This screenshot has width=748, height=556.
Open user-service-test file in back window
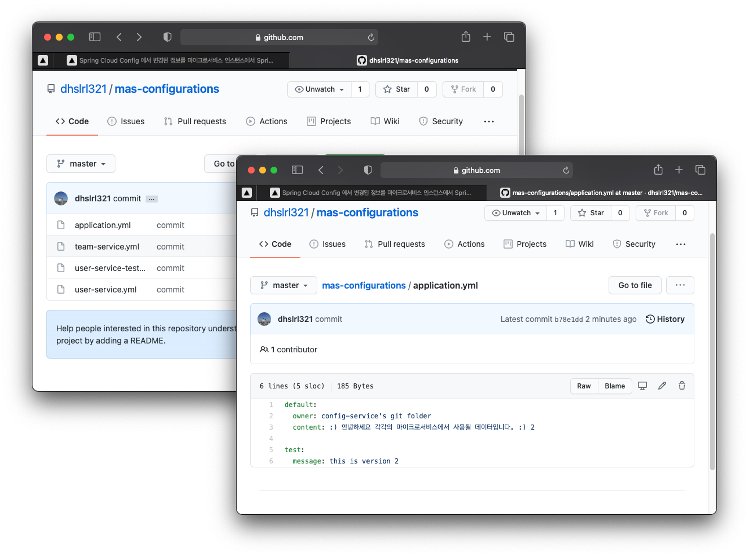110,268
